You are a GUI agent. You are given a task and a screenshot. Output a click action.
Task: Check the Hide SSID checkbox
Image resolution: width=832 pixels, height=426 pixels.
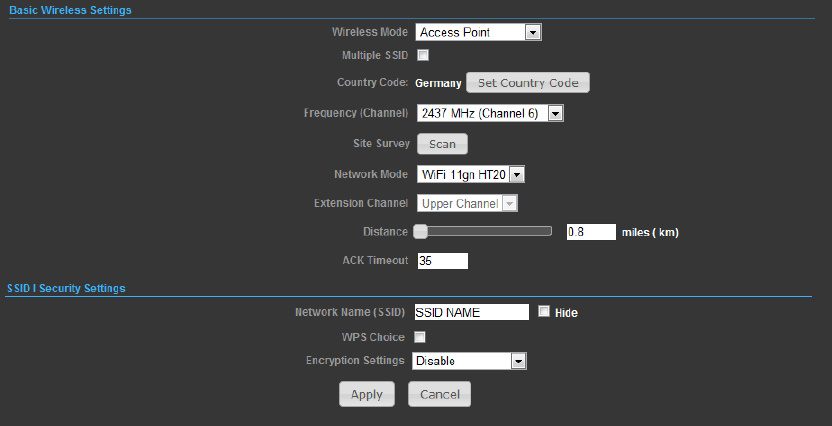[x=544, y=312]
